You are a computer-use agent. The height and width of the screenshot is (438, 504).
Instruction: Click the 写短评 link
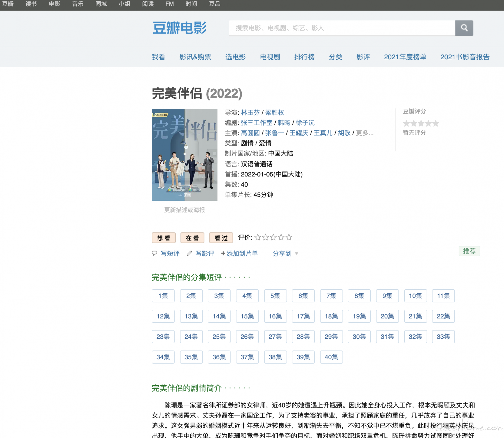click(170, 254)
